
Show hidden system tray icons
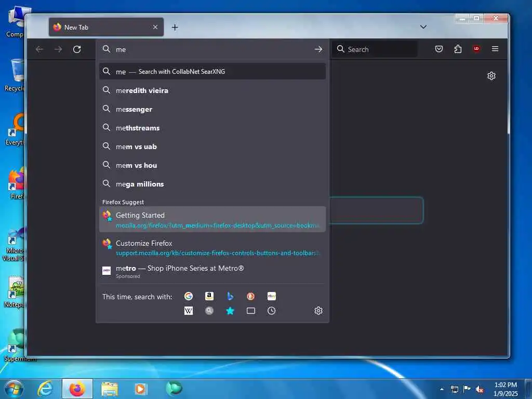pyautogui.click(x=442, y=389)
